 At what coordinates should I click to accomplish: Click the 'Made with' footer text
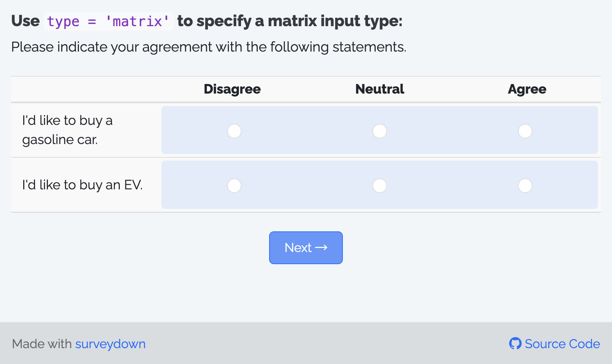point(42,344)
